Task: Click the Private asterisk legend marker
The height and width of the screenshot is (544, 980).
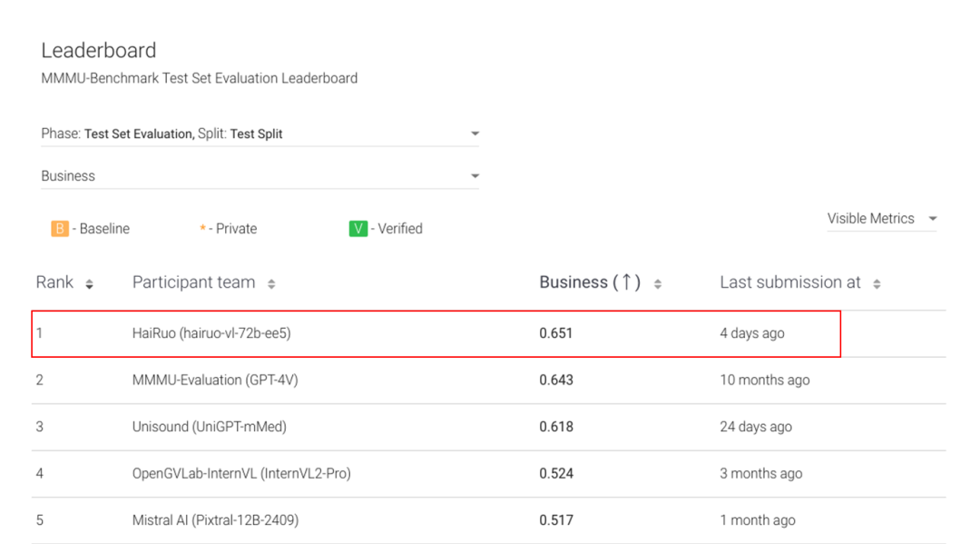Action: pos(202,229)
